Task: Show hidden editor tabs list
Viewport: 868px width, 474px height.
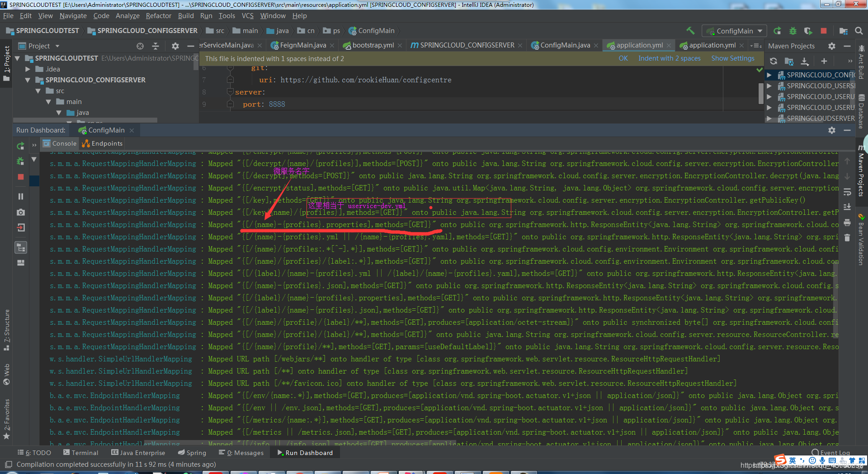Action: (755, 45)
